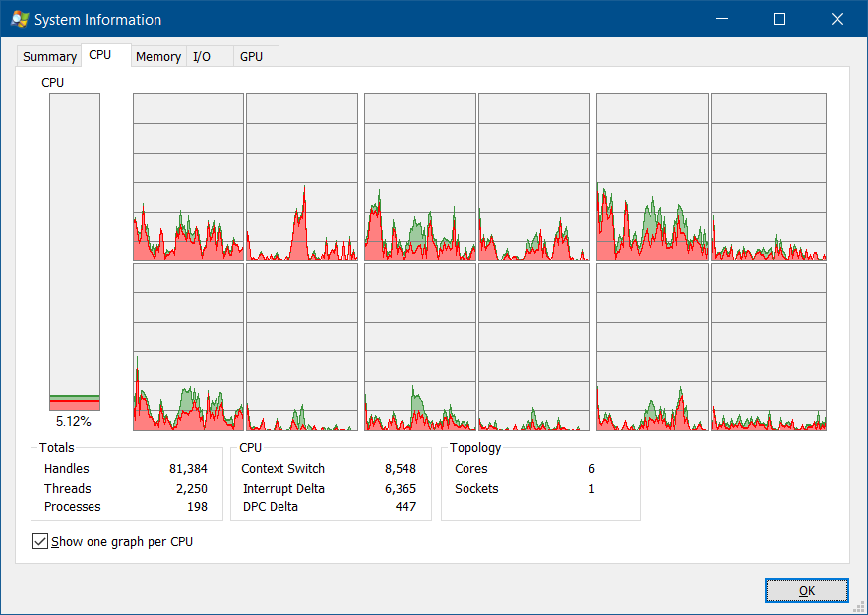The width and height of the screenshot is (868, 615).
Task: Close the System Information window
Action: [x=837, y=19]
